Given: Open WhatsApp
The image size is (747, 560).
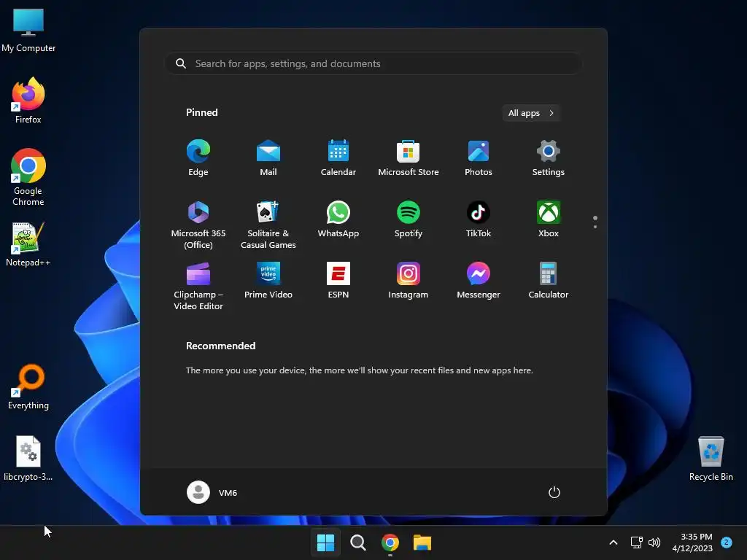Looking at the screenshot, I should click(x=338, y=219).
